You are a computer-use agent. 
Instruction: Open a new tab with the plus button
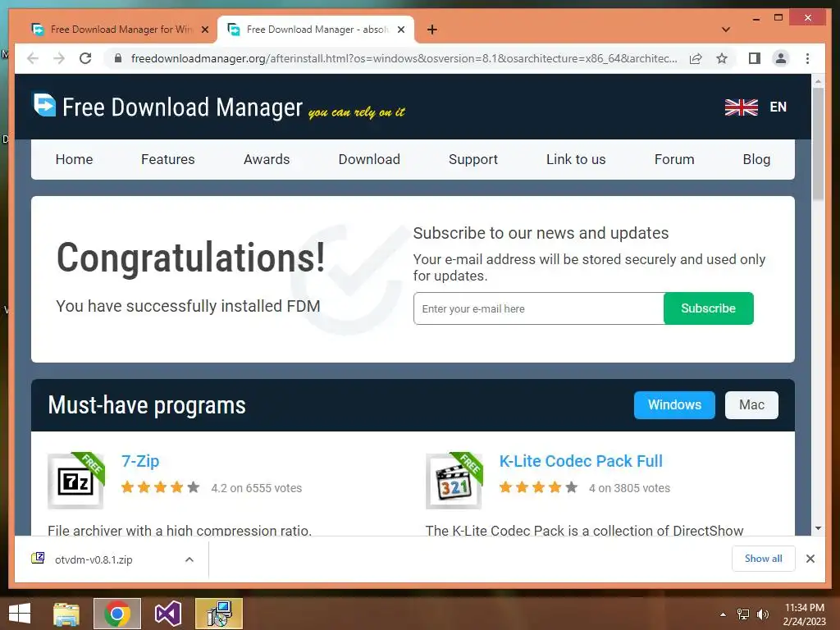432,30
